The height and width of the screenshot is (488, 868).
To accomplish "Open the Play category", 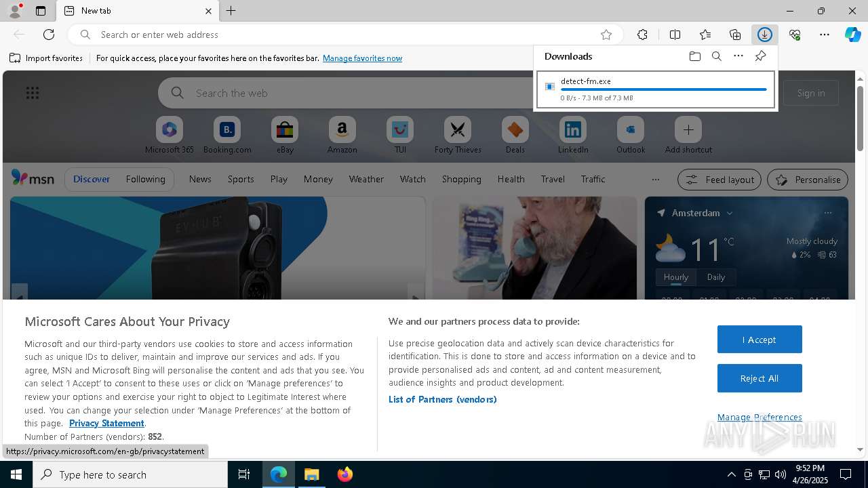I will pos(279,179).
